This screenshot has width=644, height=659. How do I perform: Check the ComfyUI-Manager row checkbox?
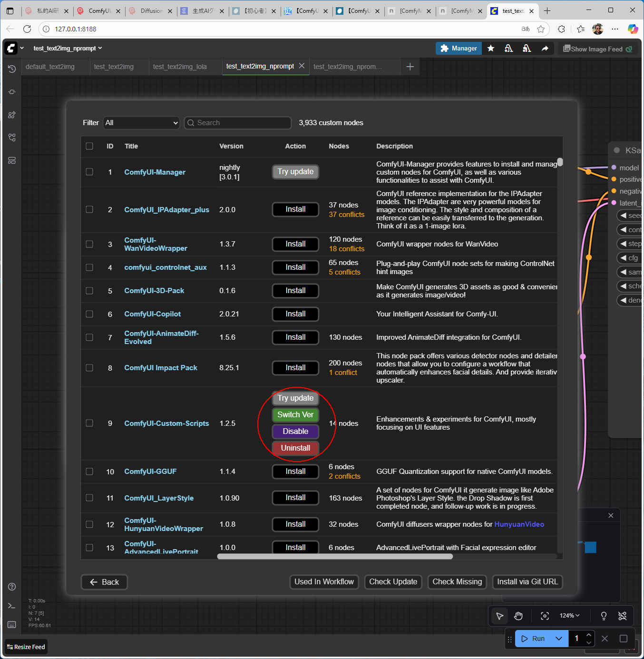click(x=89, y=172)
